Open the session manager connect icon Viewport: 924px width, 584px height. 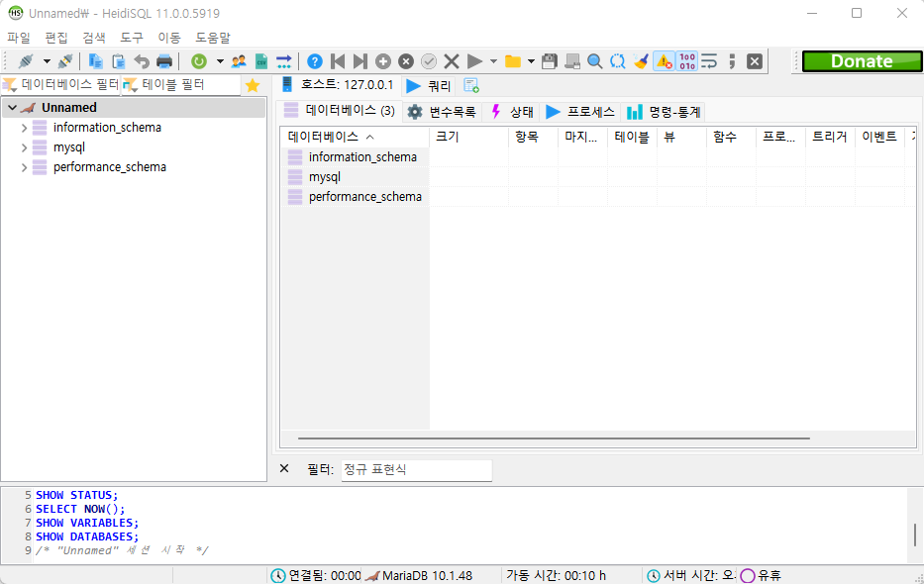point(26,61)
